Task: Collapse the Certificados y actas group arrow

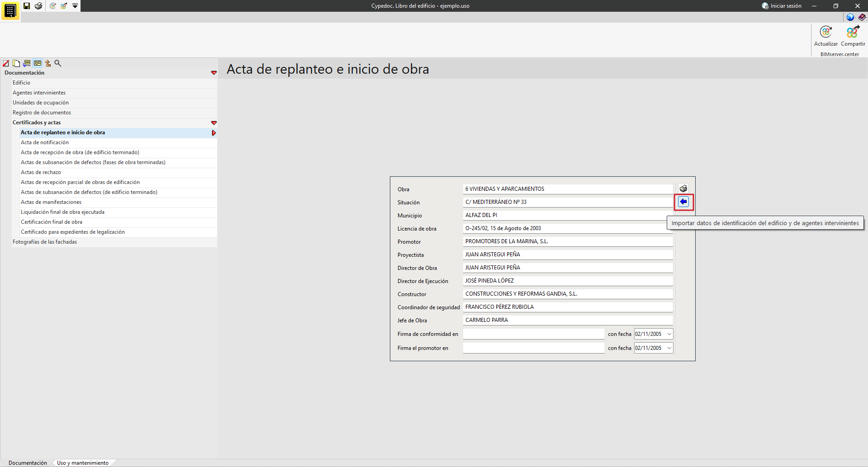Action: pos(214,123)
